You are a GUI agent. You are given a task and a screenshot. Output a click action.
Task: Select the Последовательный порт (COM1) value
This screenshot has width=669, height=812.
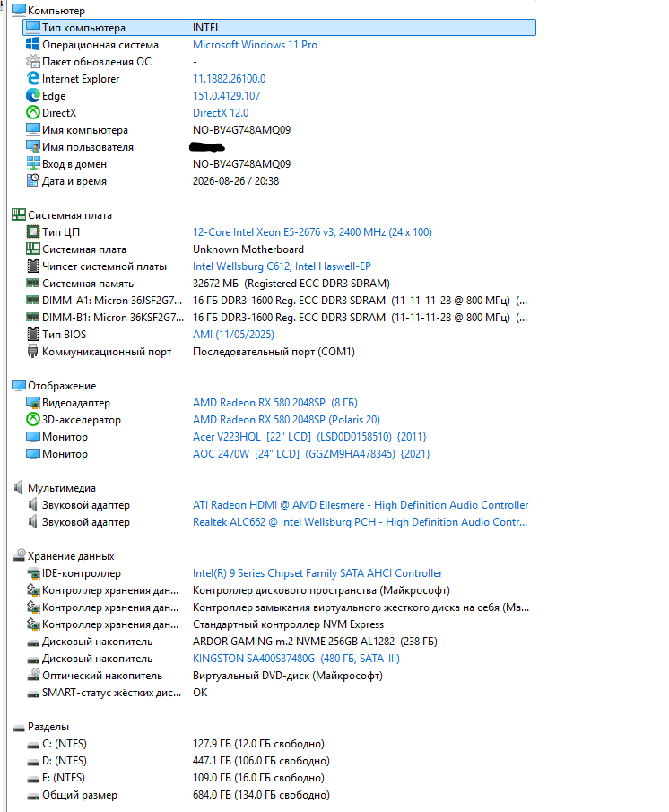(x=274, y=352)
